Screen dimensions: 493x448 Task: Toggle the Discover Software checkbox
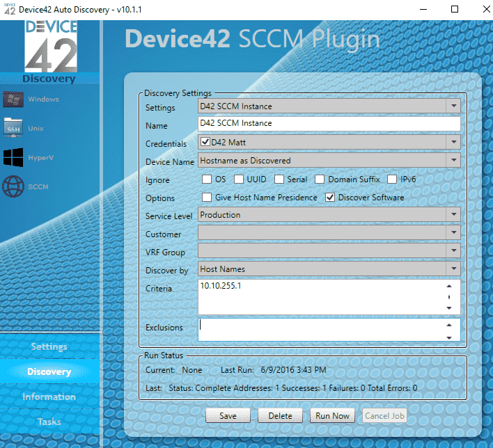pyautogui.click(x=330, y=198)
